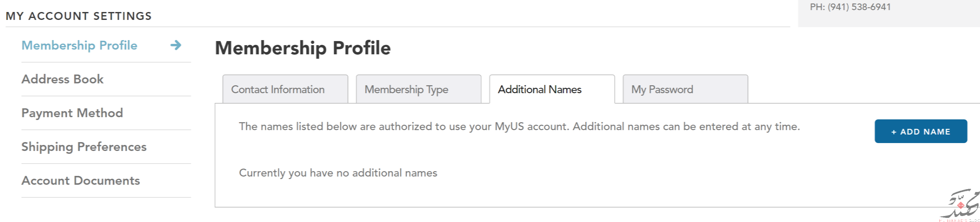Go to Address Book settings
980x222 pixels.
point(63,79)
